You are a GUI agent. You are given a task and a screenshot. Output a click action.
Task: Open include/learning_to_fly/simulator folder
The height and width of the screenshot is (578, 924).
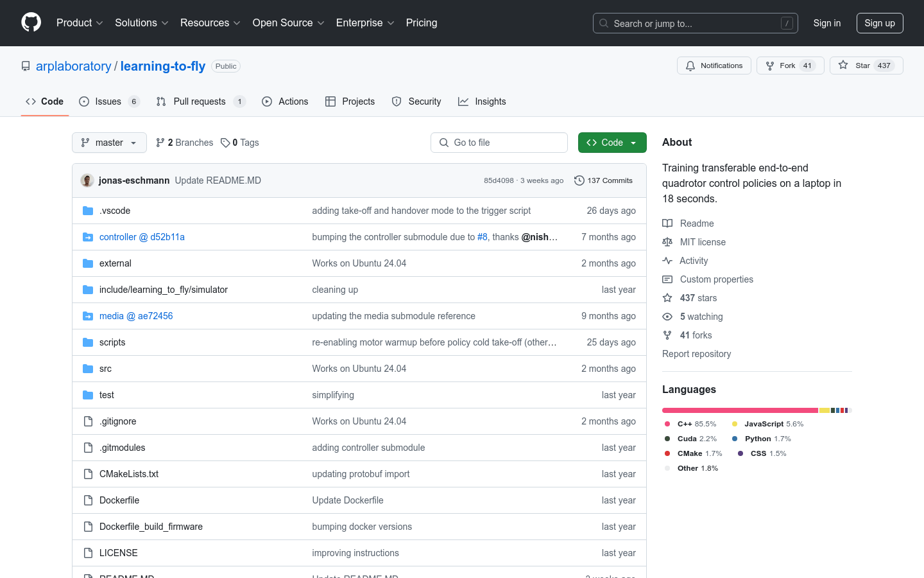[164, 290]
